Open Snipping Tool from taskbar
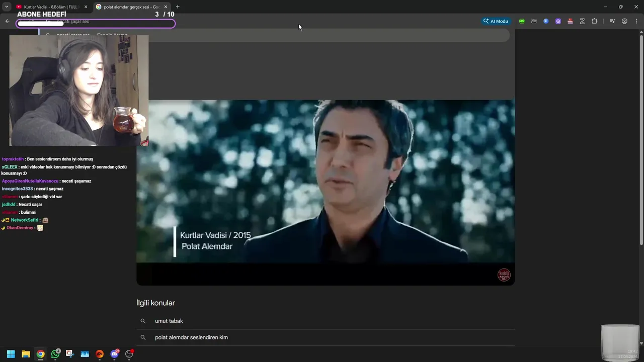Screen dimensions: 644x362 [69, 354]
